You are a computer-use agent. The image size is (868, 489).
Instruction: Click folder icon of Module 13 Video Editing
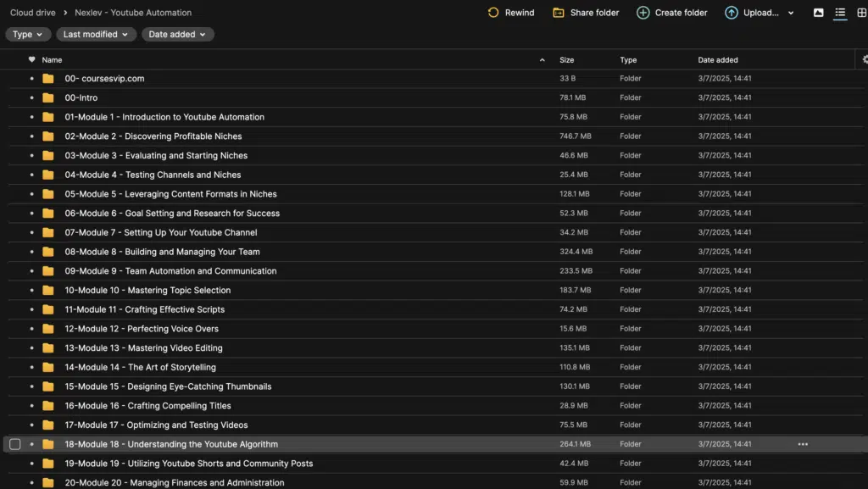(48, 348)
